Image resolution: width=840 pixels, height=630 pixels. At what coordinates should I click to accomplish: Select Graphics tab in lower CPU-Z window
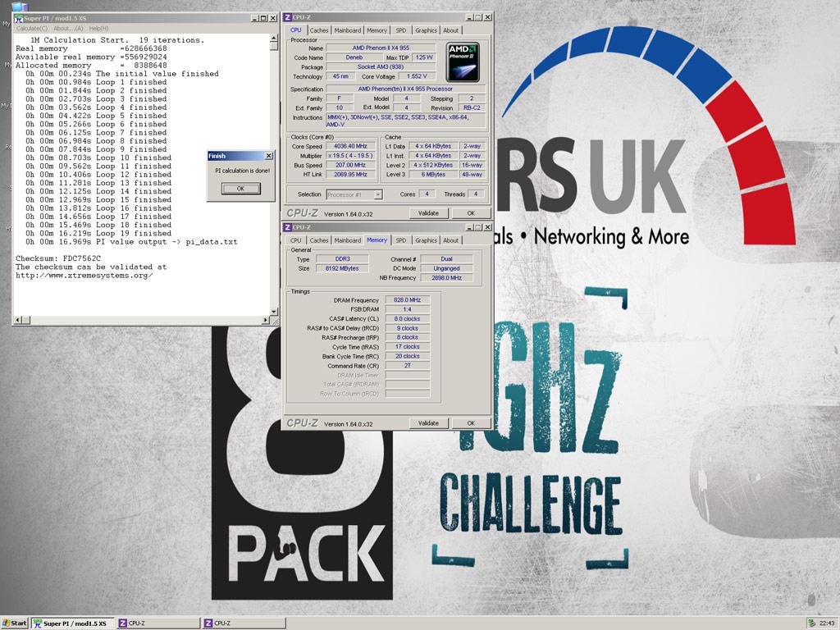[x=426, y=240]
